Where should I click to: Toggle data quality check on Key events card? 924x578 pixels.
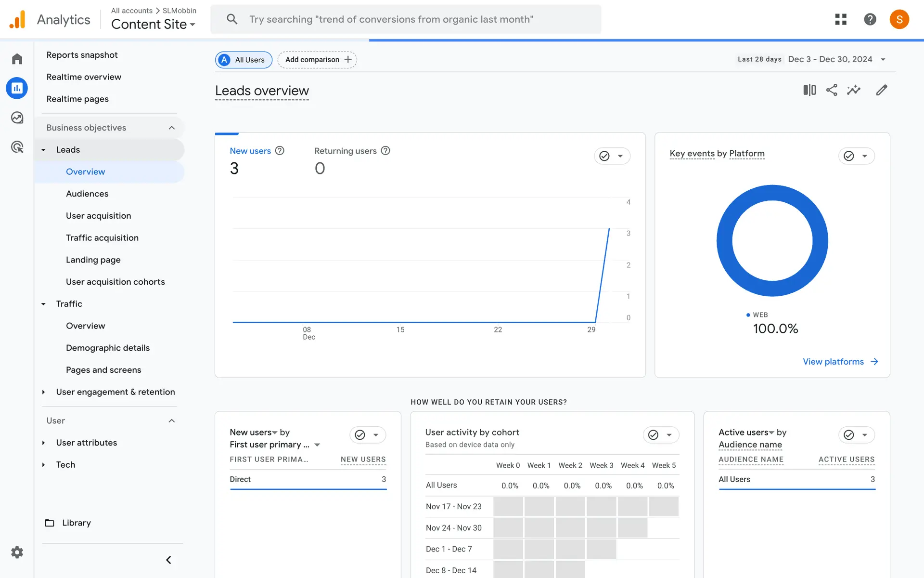[x=849, y=156]
